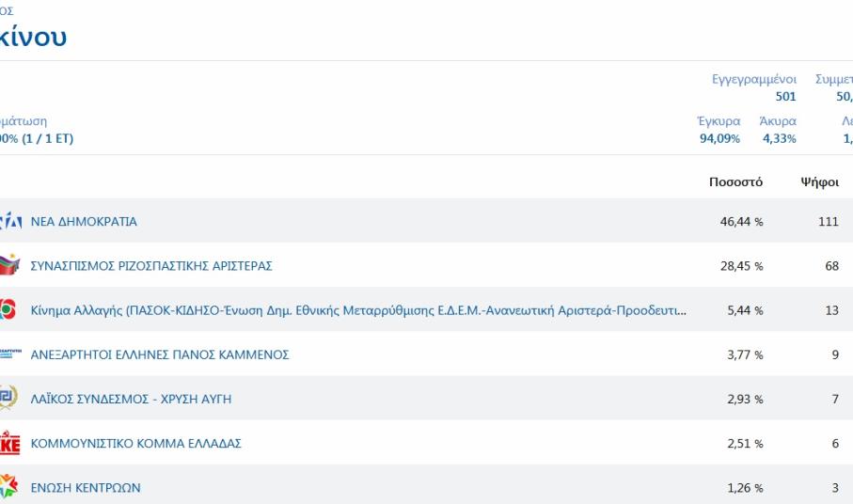Click the Άκυρα invalid votes label

point(777,121)
